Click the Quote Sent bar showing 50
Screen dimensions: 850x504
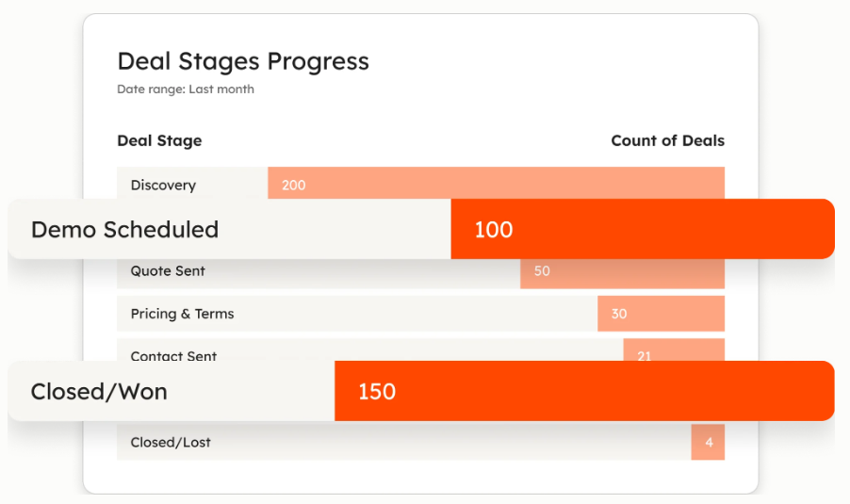pos(622,271)
